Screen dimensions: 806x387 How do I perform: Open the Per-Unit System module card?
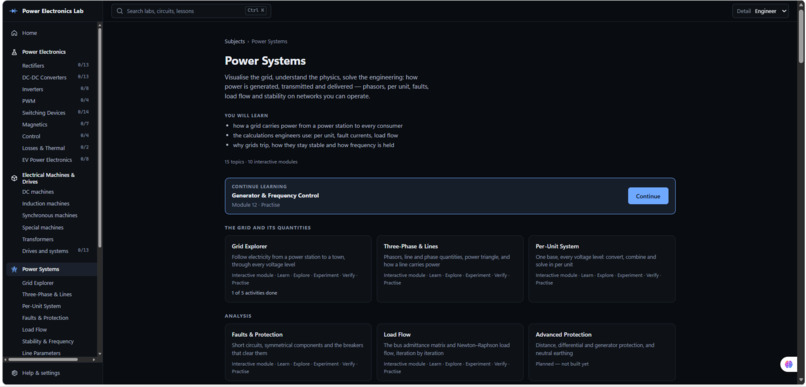[x=602, y=269]
